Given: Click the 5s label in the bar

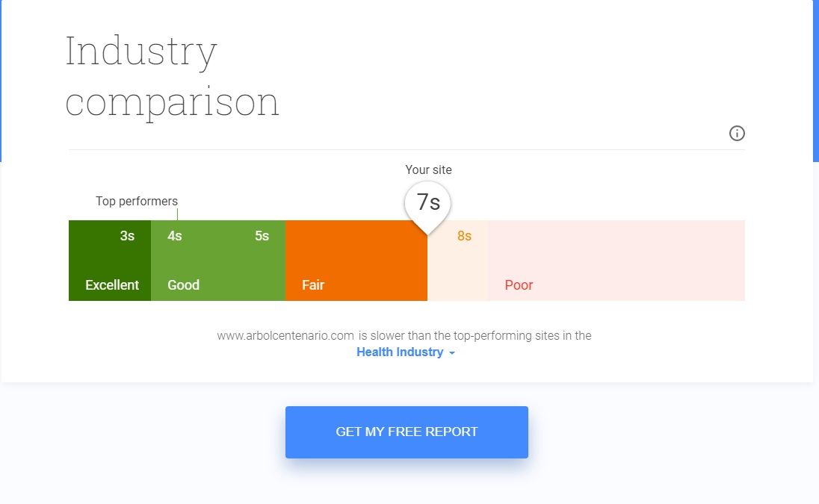Looking at the screenshot, I should (x=262, y=236).
